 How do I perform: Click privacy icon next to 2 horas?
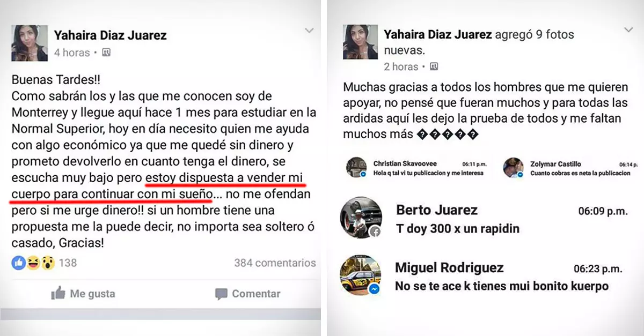434,66
